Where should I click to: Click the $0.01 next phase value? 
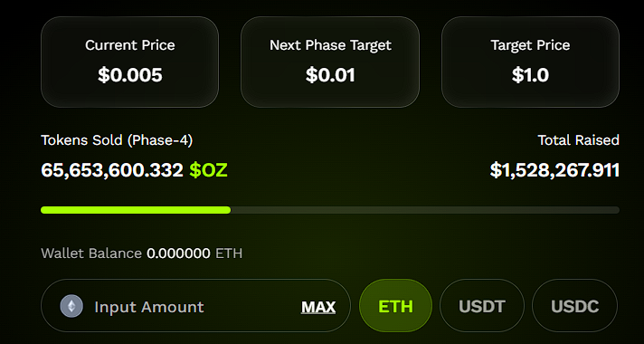point(330,75)
